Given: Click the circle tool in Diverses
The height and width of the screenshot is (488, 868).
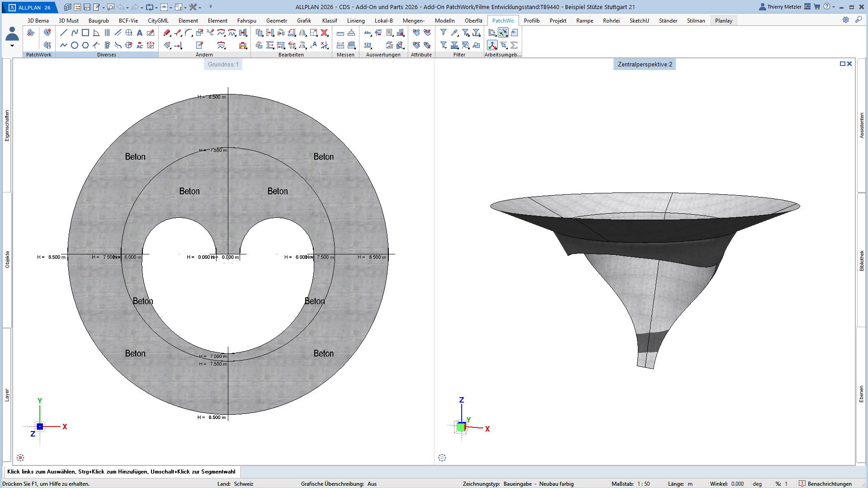Looking at the screenshot, I should pos(75,45).
